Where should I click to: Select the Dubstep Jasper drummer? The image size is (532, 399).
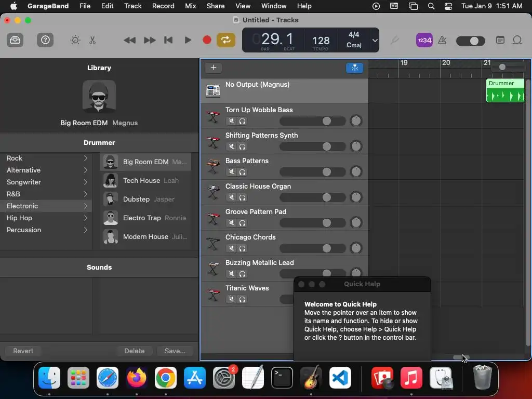point(145,199)
